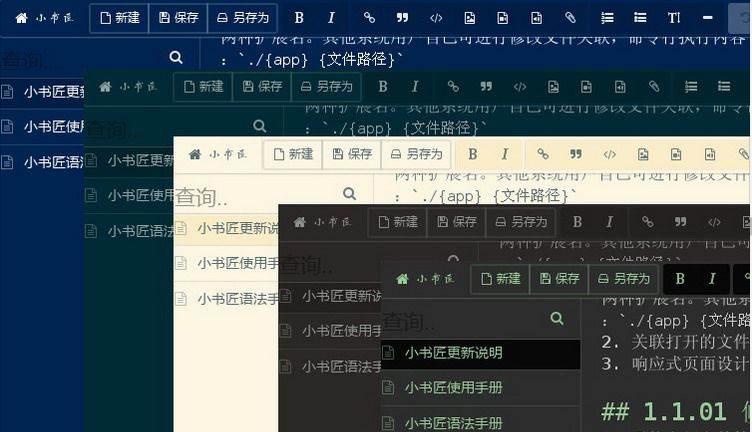The height and width of the screenshot is (432, 752).
Task: Click search magnifier in teal window
Action: 259,126
